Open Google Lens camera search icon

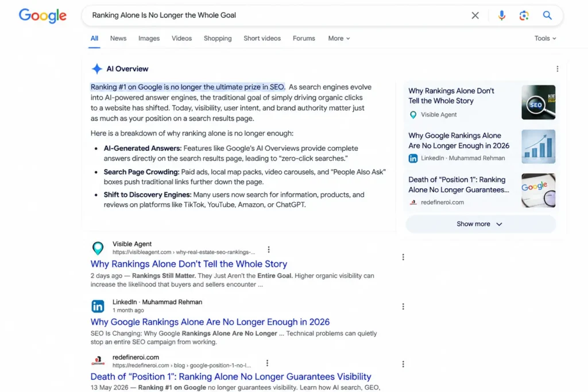524,15
